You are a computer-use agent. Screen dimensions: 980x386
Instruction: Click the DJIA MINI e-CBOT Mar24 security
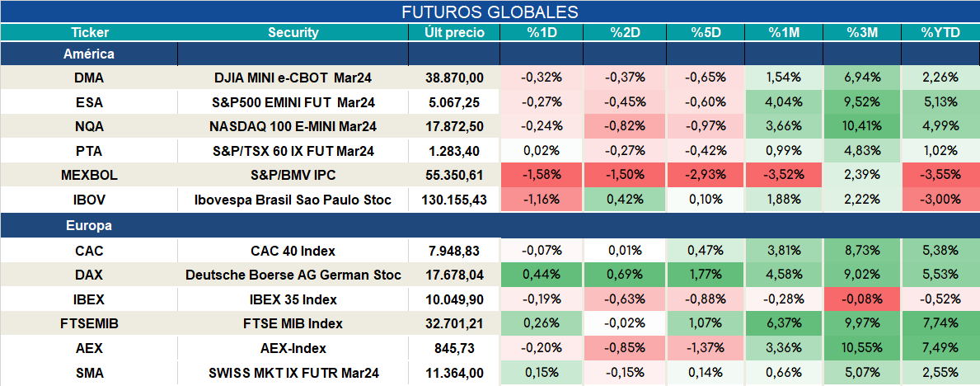coord(293,78)
